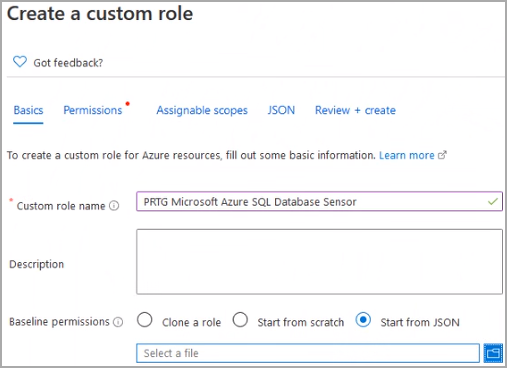Click the Learn more link
The width and height of the screenshot is (507, 368).
pyautogui.click(x=407, y=155)
